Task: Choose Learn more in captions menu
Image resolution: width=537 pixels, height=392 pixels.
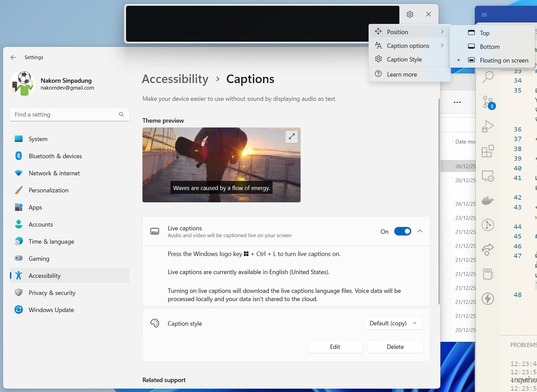Action: (x=410, y=74)
